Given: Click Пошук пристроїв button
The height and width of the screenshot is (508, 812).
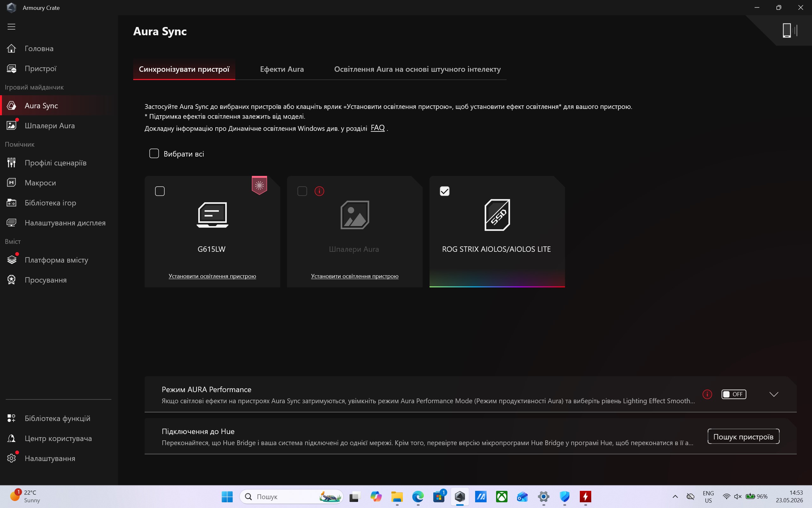Looking at the screenshot, I should click(x=743, y=437).
